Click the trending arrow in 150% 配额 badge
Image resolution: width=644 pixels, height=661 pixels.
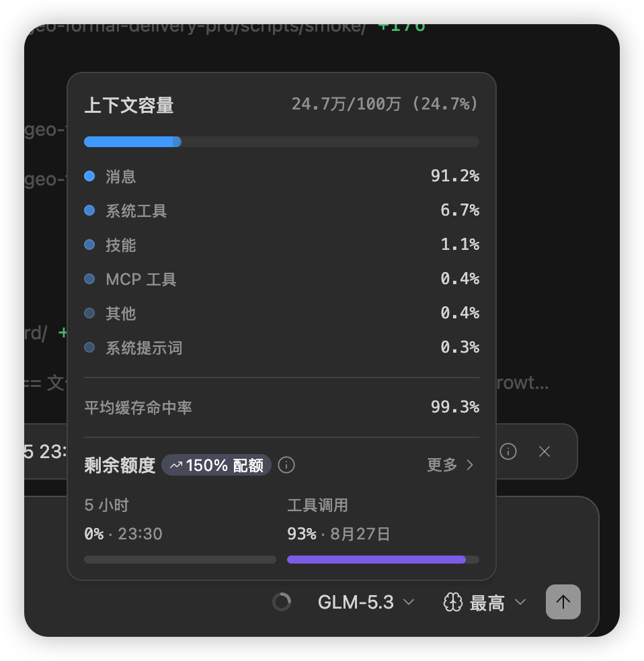pyautogui.click(x=176, y=466)
